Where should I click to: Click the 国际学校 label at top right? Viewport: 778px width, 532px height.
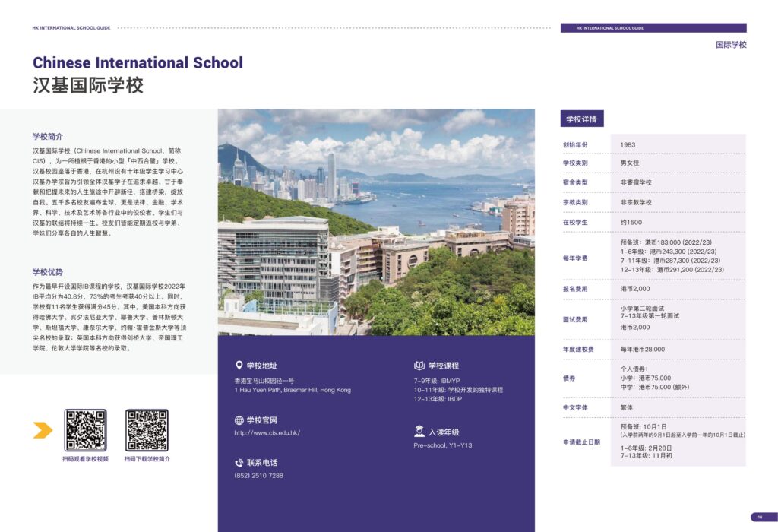coord(731,45)
